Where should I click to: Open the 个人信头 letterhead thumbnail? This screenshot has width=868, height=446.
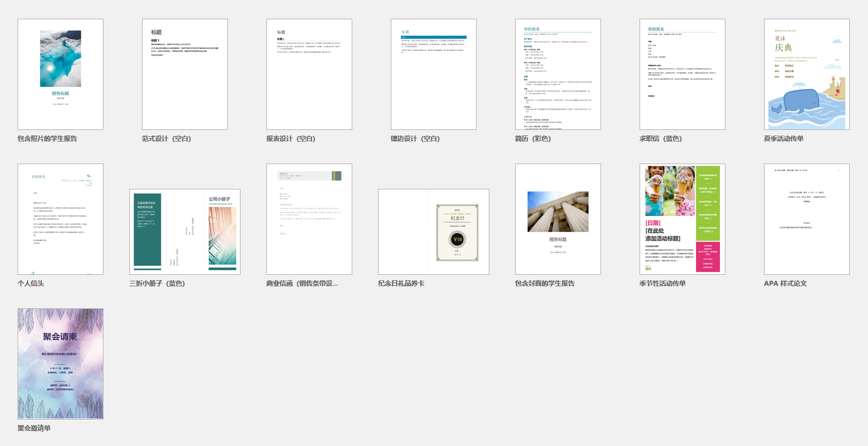tap(61, 219)
